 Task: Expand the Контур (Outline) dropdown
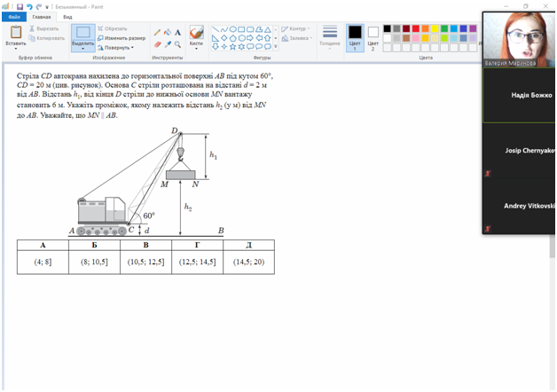[x=295, y=28]
